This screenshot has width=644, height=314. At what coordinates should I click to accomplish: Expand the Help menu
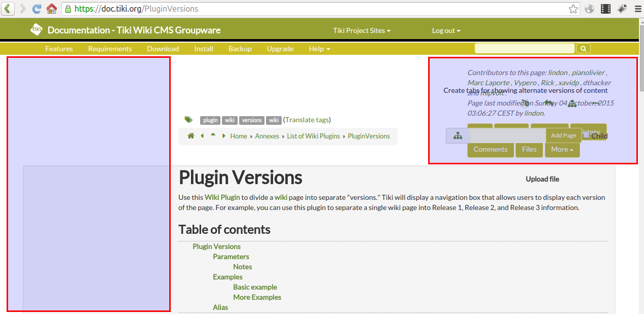coord(319,49)
